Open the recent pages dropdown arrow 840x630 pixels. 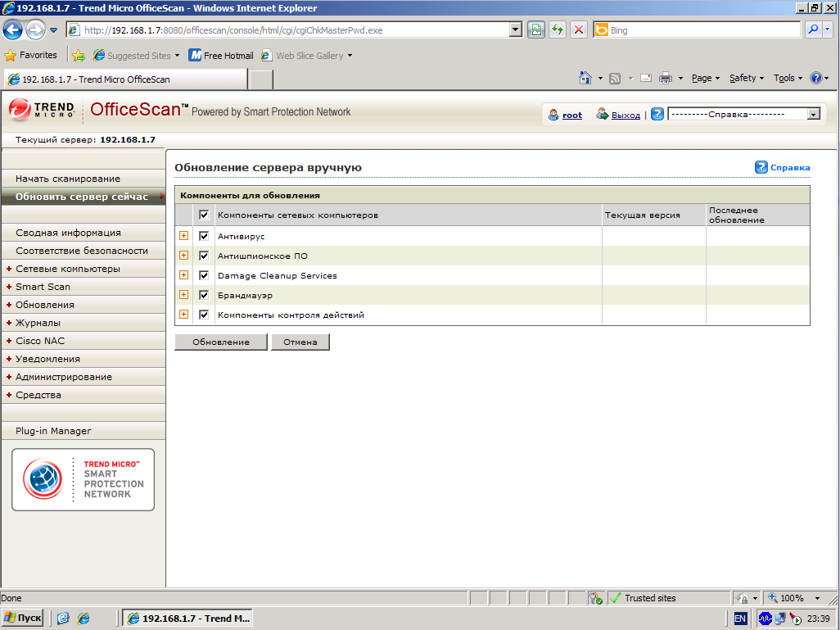click(x=53, y=30)
